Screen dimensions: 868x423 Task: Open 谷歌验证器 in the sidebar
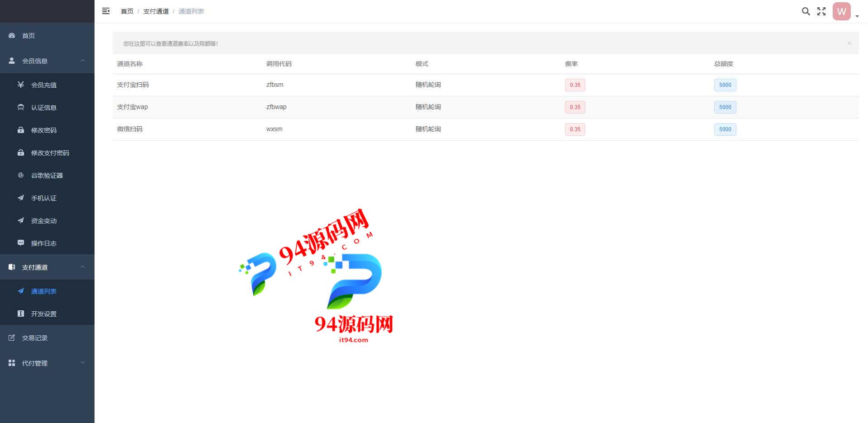click(x=47, y=175)
